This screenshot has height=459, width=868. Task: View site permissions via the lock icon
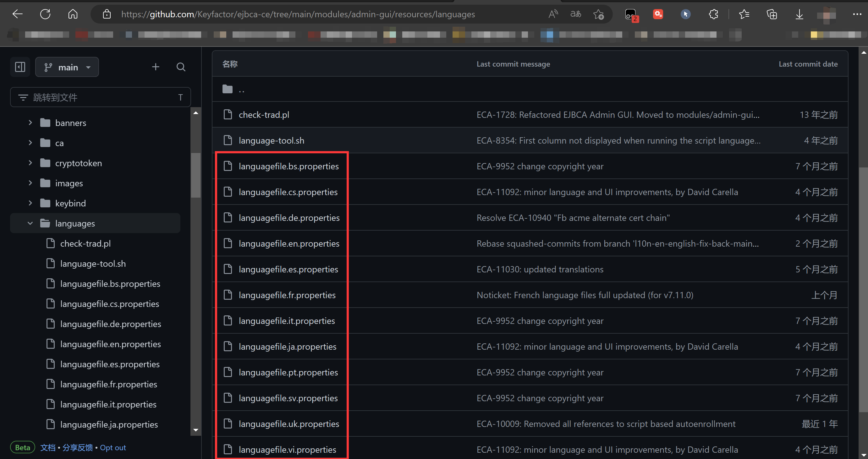coord(107,14)
